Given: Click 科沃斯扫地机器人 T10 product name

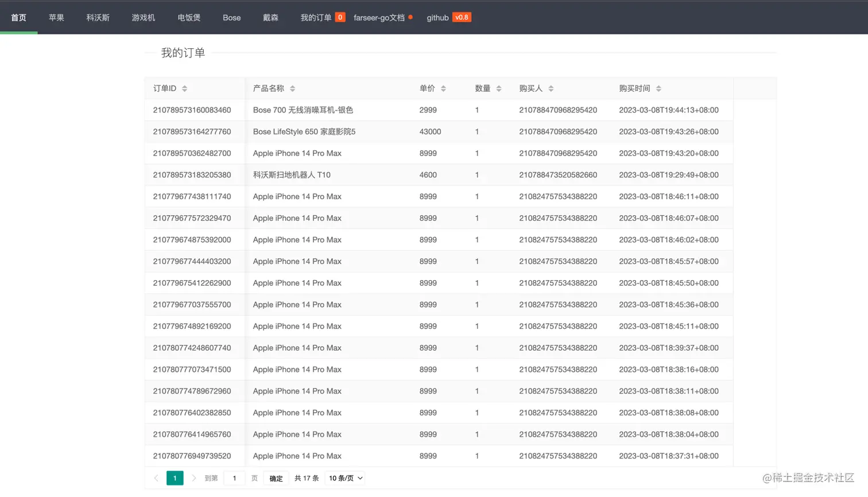Looking at the screenshot, I should click(x=292, y=175).
